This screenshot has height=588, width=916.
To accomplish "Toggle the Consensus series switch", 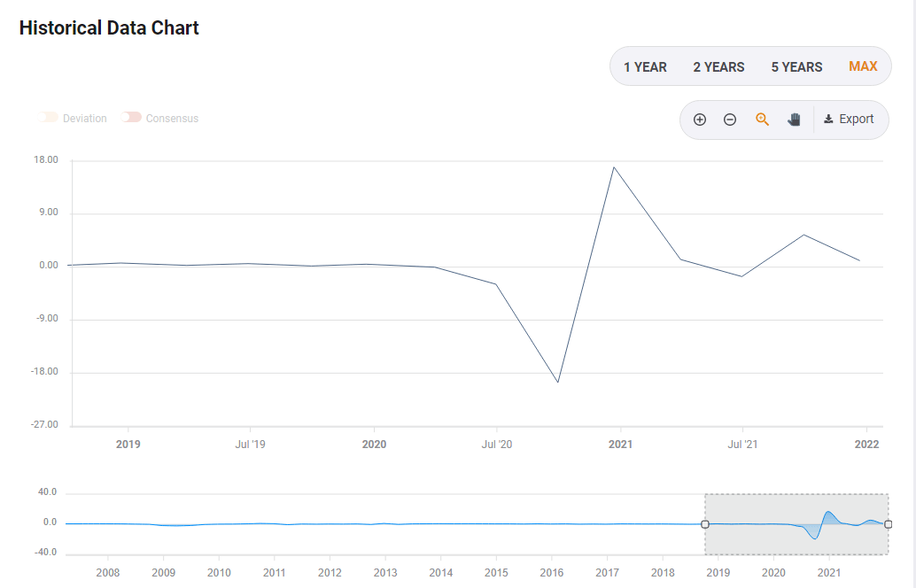I will (x=132, y=118).
